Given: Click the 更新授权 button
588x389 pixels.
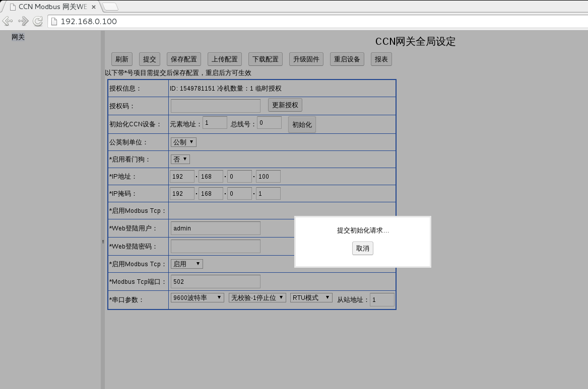Looking at the screenshot, I should pos(285,105).
